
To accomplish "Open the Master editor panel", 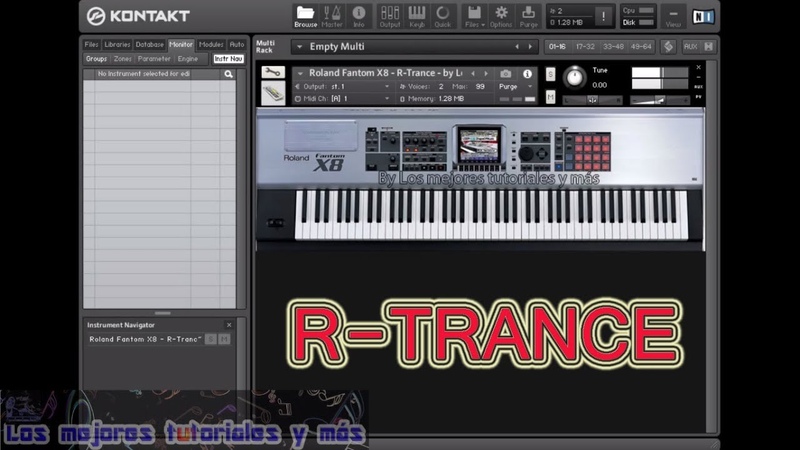I will pyautogui.click(x=332, y=16).
